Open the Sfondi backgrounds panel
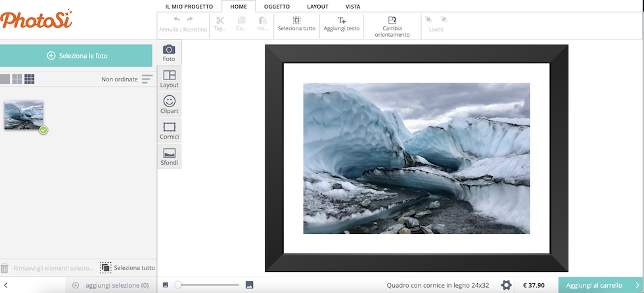Screen dimensions: 644x293 click(x=169, y=156)
